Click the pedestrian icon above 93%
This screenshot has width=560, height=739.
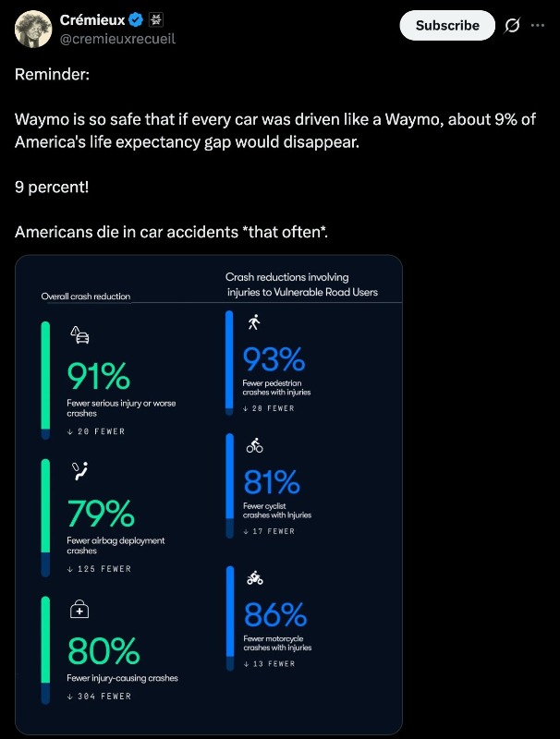pyautogui.click(x=253, y=322)
